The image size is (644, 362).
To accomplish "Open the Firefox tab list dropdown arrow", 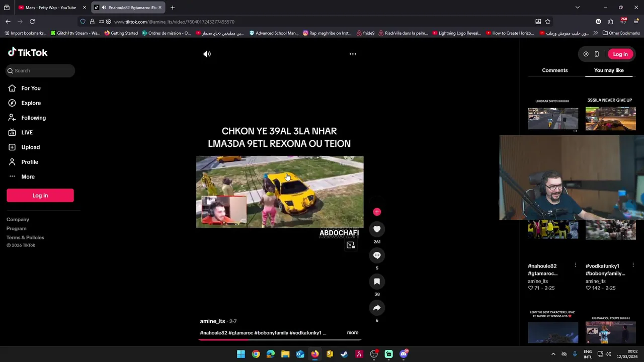I will point(578,8).
